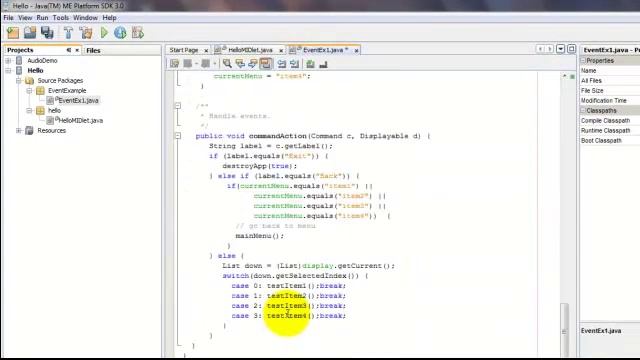The image size is (640, 360).
Task: Click the Find Selection magnifier icon
Action: click(x=227, y=64)
